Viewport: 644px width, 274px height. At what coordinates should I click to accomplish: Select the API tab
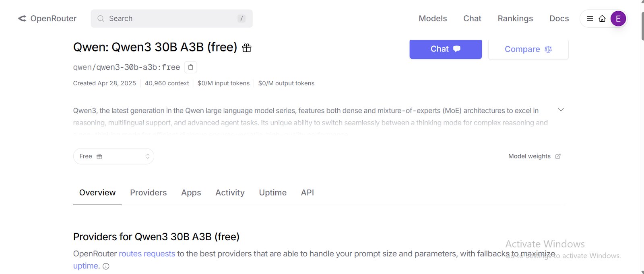point(308,193)
